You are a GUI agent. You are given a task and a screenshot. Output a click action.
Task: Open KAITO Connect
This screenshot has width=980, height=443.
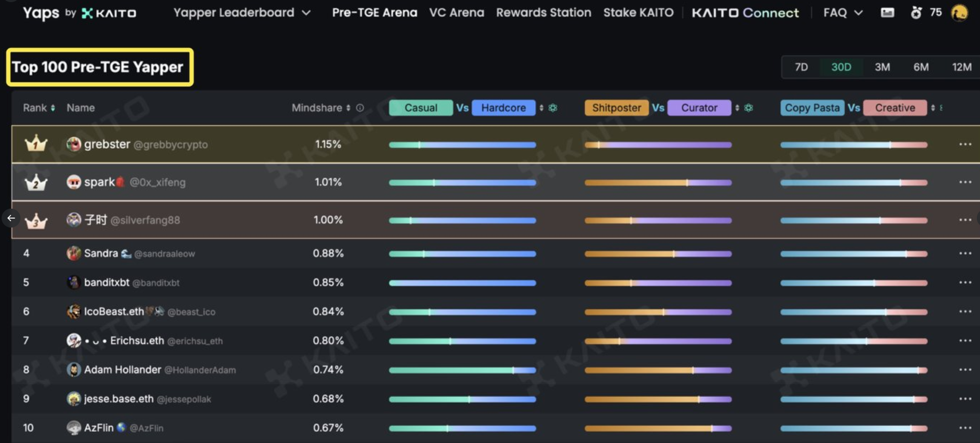pos(745,13)
